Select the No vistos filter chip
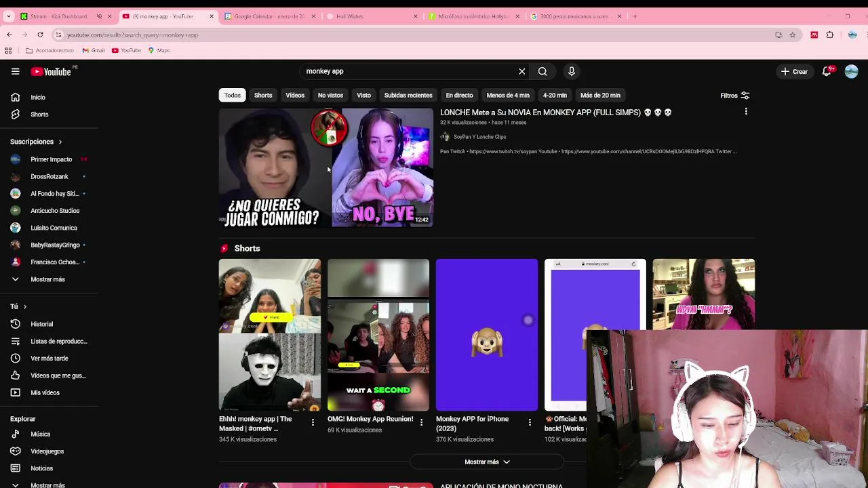The width and height of the screenshot is (868, 488). point(330,96)
